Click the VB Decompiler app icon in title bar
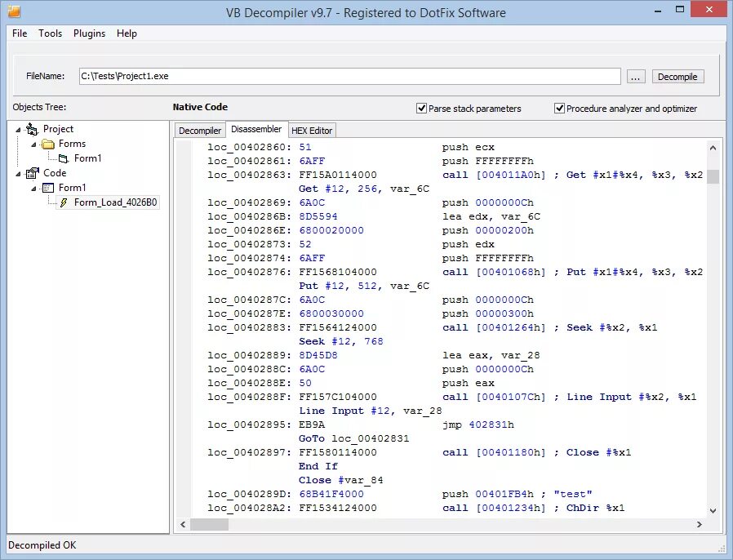The height and width of the screenshot is (560, 733). coord(14,11)
